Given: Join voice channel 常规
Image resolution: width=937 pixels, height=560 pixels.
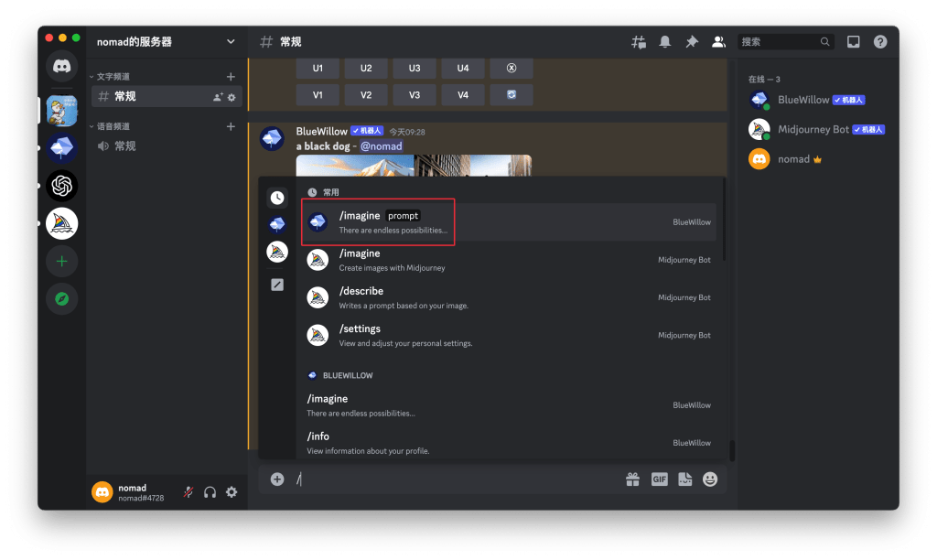Looking at the screenshot, I should pos(167,145).
